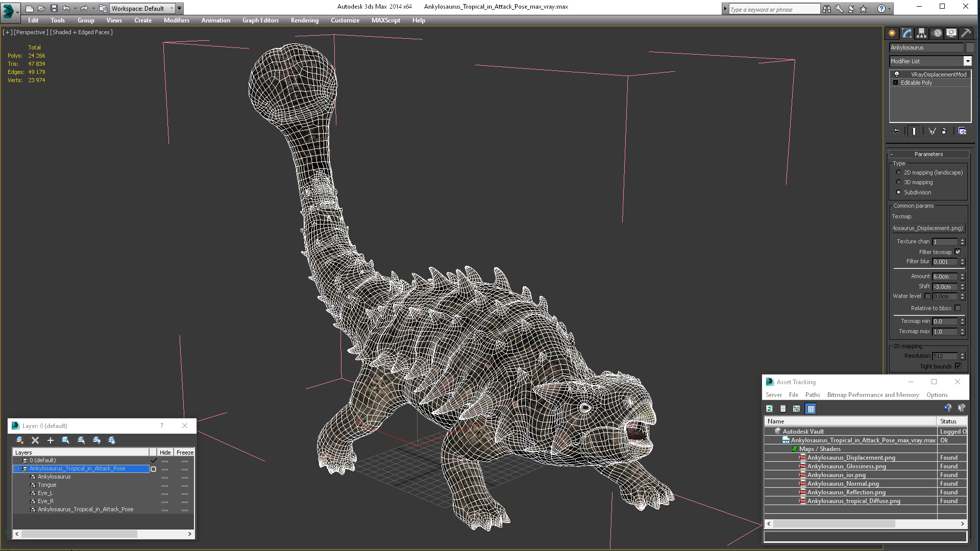980x551 pixels.
Task: Click the search binoculars icon
Action: click(827, 9)
